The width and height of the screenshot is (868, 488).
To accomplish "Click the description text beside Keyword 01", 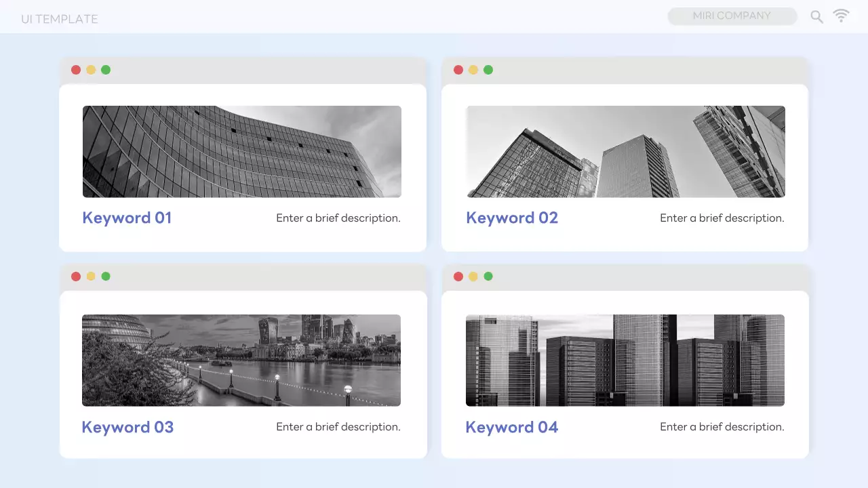I will coord(338,218).
